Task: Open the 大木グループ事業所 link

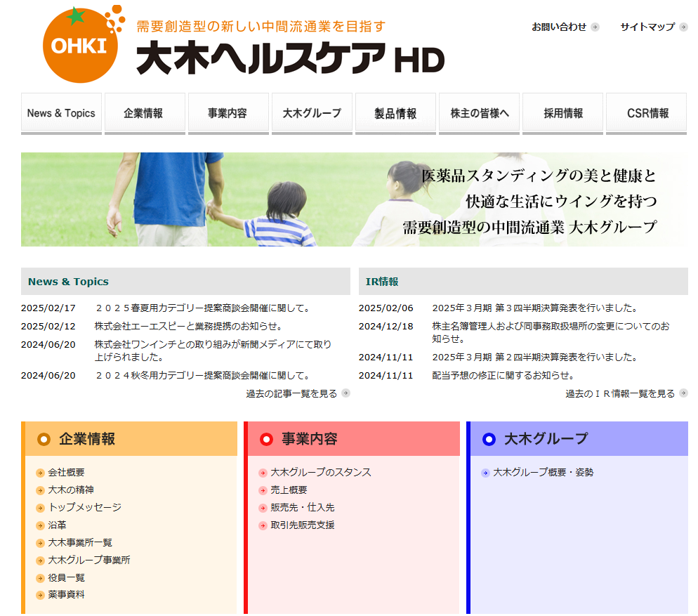Action: pyautogui.click(x=89, y=560)
